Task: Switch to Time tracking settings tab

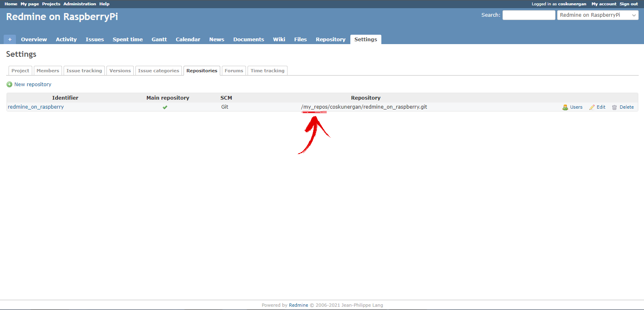Action: point(268,71)
